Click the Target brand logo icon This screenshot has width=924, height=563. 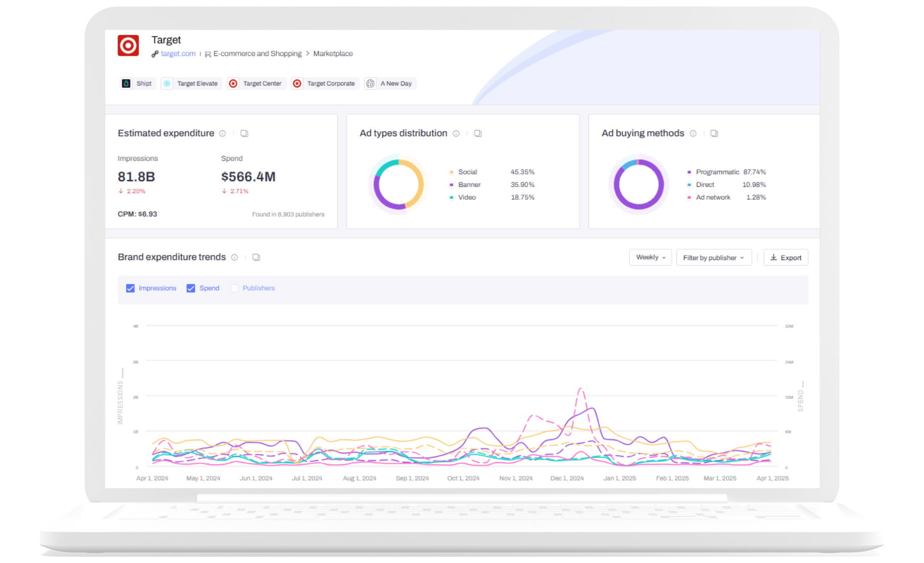pos(128,46)
